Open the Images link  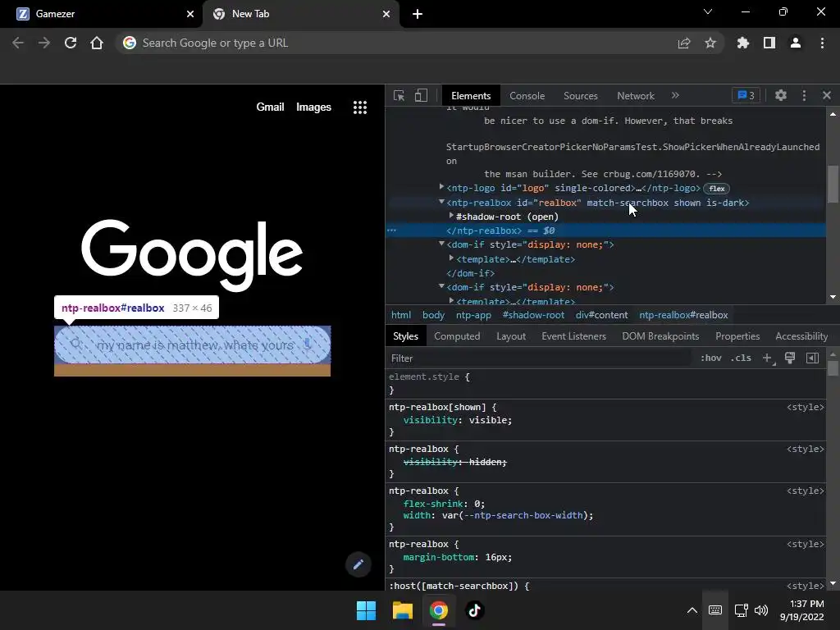pos(314,107)
